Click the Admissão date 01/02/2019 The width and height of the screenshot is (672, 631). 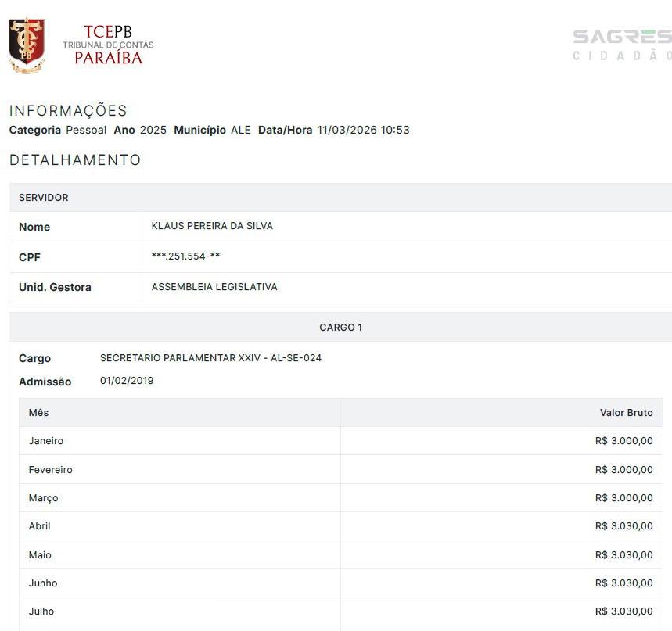(x=127, y=380)
